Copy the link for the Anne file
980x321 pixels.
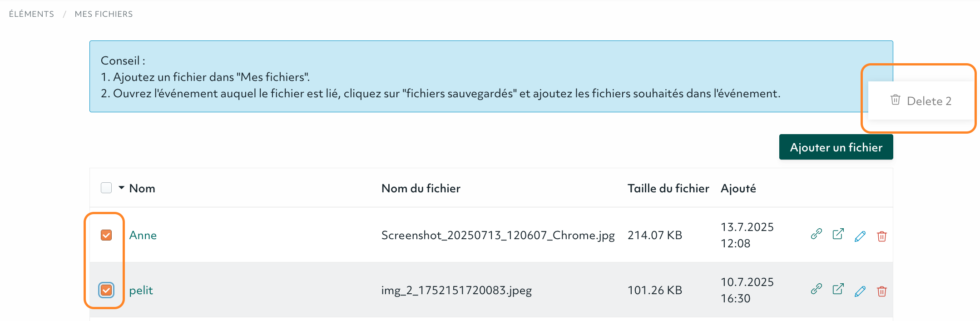coord(816,235)
